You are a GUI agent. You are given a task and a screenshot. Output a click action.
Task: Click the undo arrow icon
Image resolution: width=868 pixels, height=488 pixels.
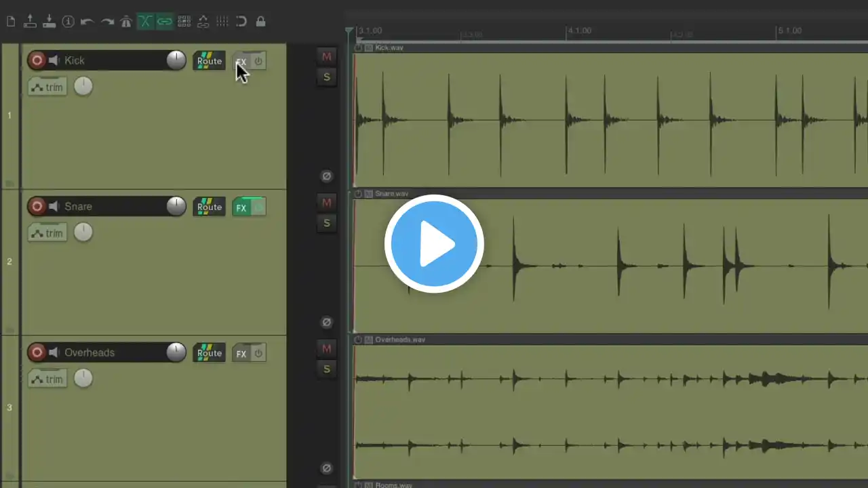pos(87,22)
